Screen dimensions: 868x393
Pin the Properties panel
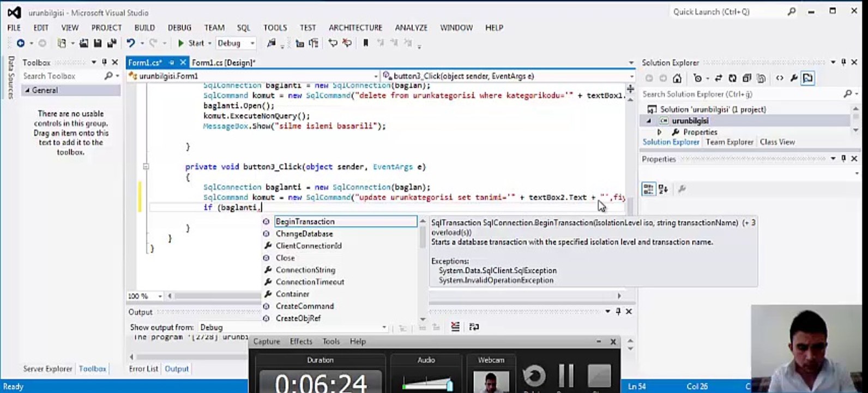click(x=843, y=158)
